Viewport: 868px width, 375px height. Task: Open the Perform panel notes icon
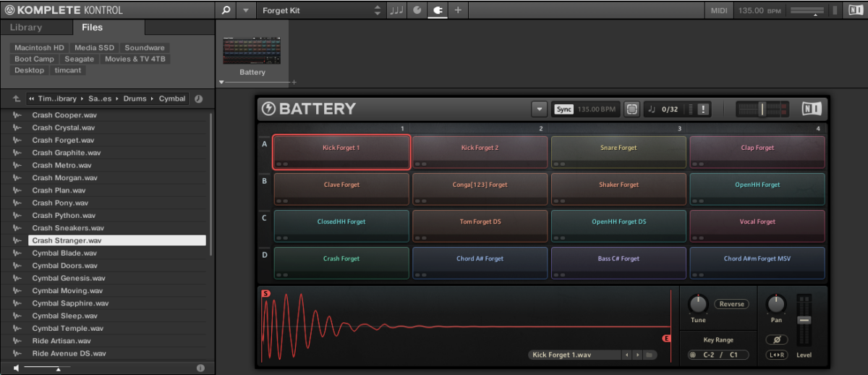[x=397, y=10]
